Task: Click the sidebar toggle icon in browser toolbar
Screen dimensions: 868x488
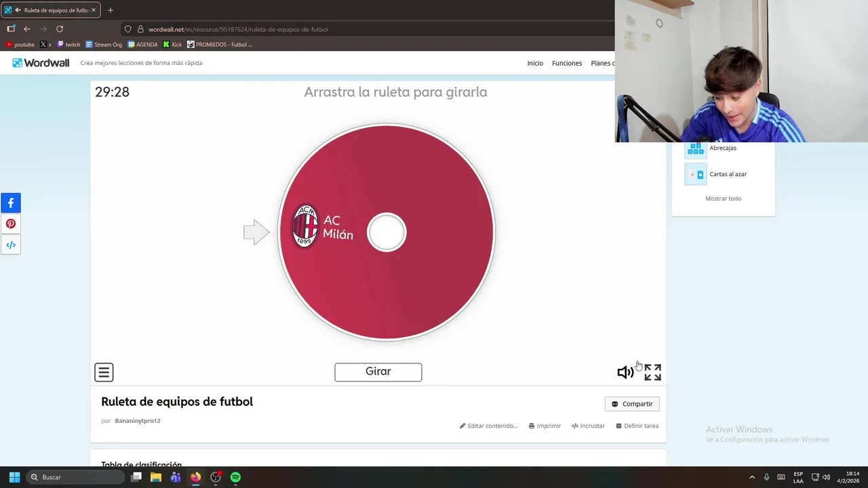Action: coord(11,29)
